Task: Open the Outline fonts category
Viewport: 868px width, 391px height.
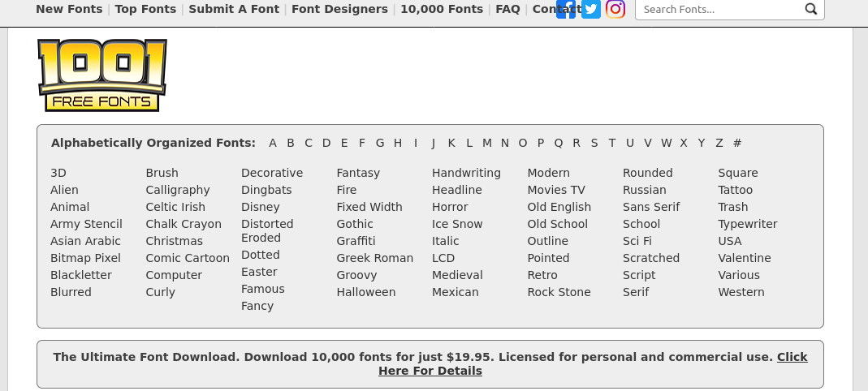Action: click(548, 241)
